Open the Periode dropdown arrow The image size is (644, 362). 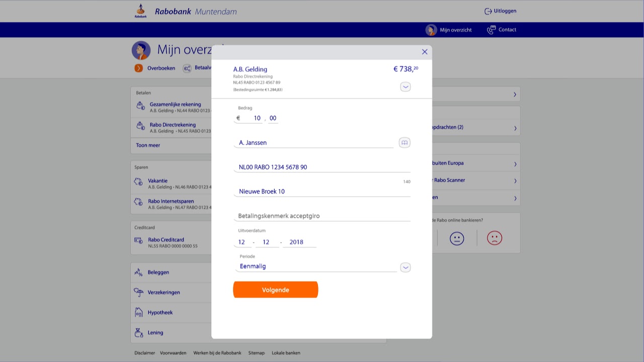(x=406, y=267)
